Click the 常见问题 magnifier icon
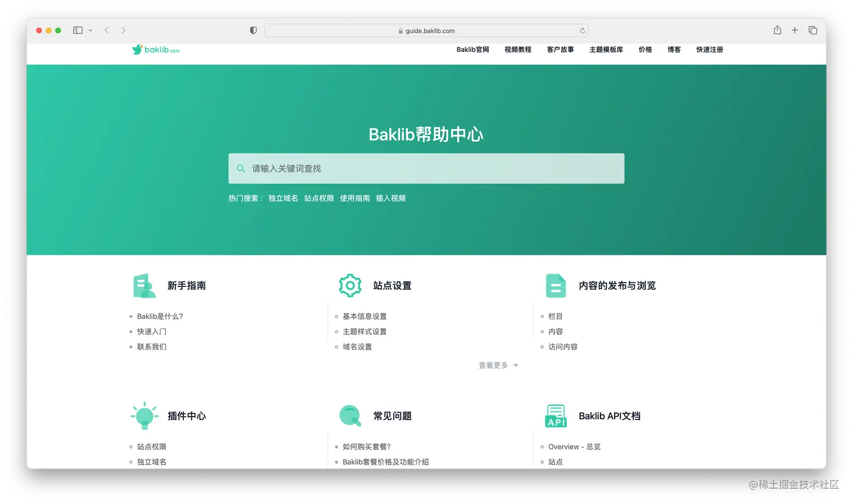This screenshot has height=504, width=853. coord(350,416)
